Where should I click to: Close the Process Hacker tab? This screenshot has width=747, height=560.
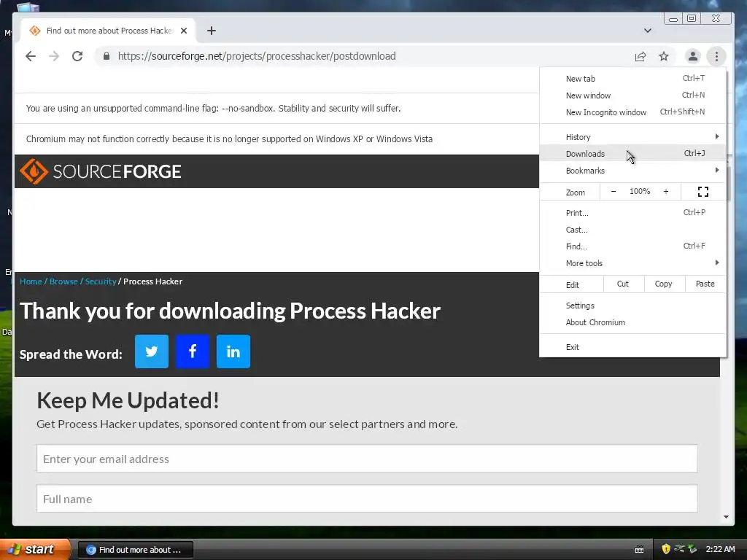[x=184, y=31]
